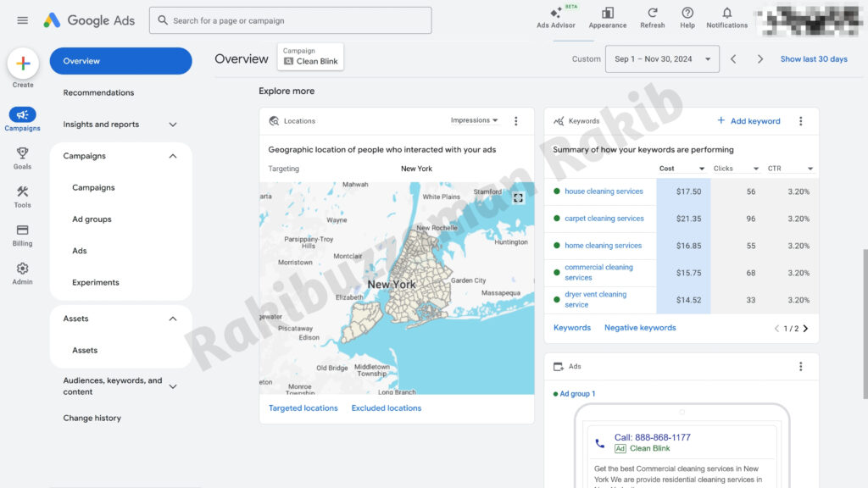Image resolution: width=868 pixels, height=488 pixels.
Task: Open the Admin gear icon
Action: 23,269
